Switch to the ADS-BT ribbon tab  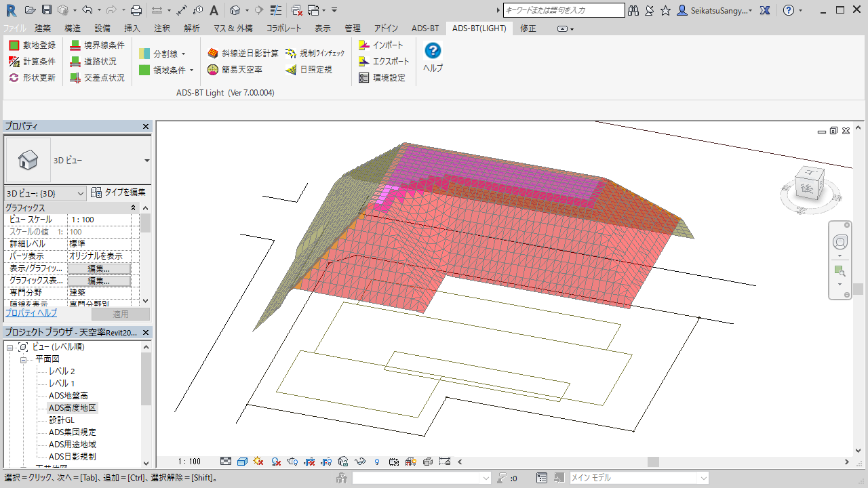425,28
